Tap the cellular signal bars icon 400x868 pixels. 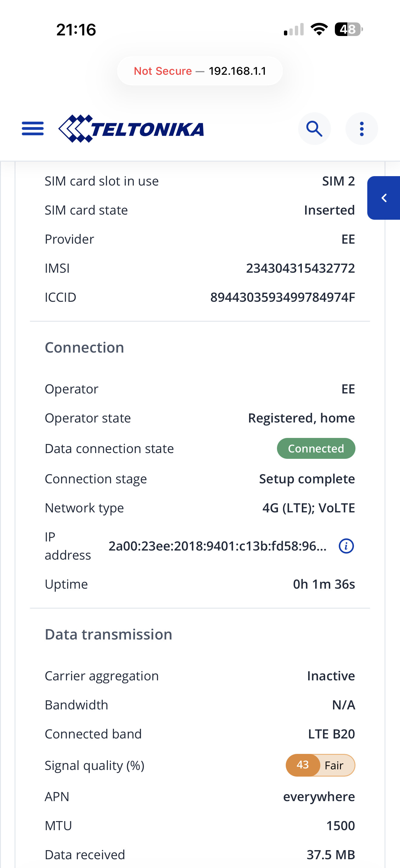click(x=294, y=29)
